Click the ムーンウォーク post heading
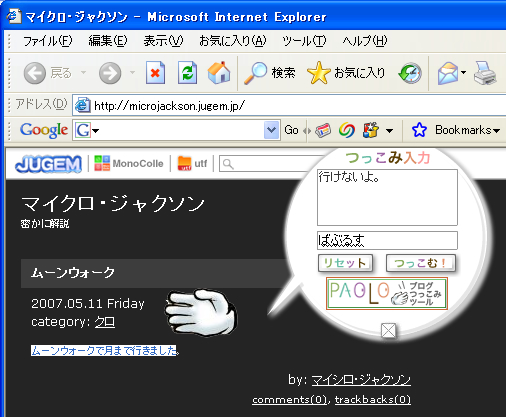The height and width of the screenshot is (417, 506). (x=73, y=273)
